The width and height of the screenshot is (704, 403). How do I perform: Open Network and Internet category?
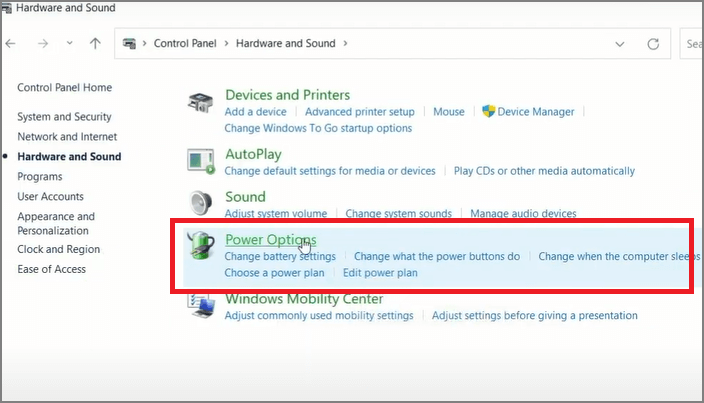(67, 136)
